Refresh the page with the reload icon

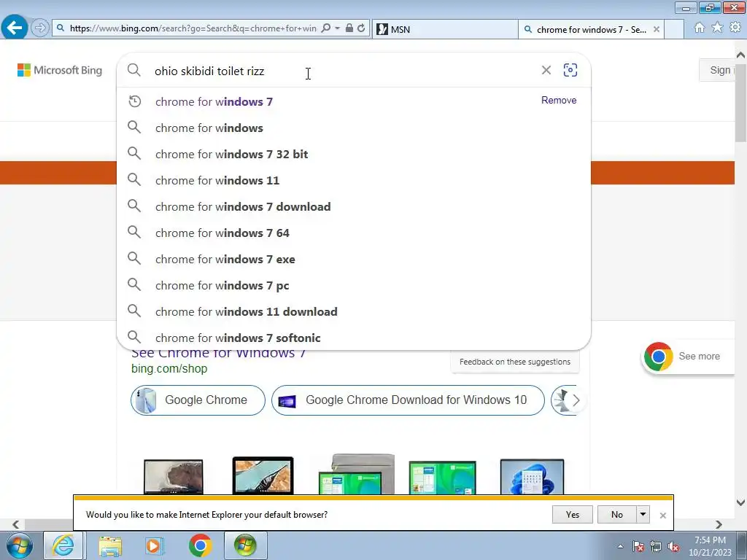[x=361, y=28]
